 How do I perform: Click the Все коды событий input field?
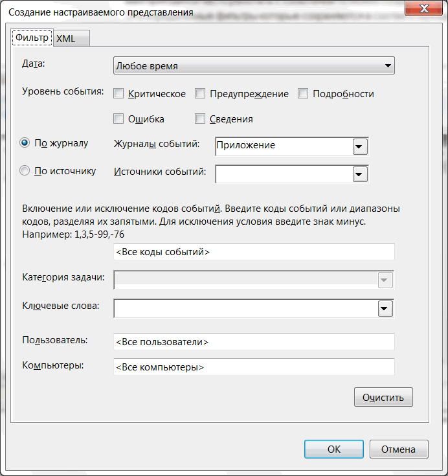[254, 252]
